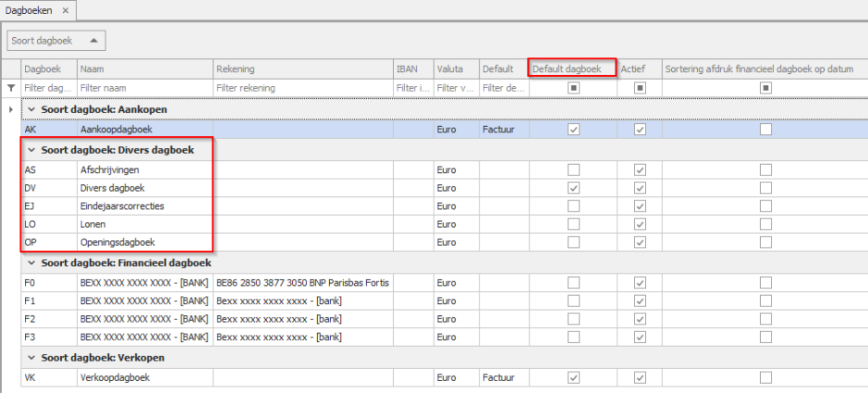Close the Dagboeken tab
The width and height of the screenshot is (868, 394).
click(x=66, y=10)
